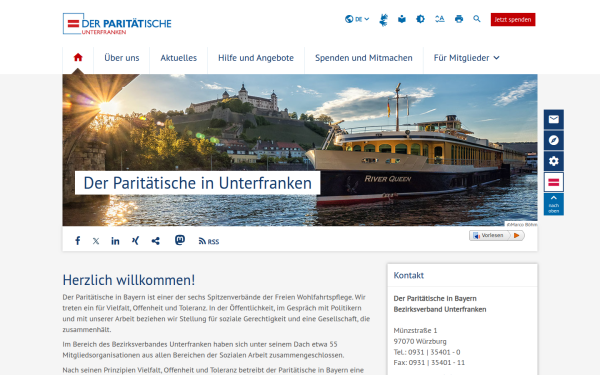This screenshot has width=600, height=375.
Task: Click the Der Paritätische Unterfranken logo
Action: (x=117, y=24)
